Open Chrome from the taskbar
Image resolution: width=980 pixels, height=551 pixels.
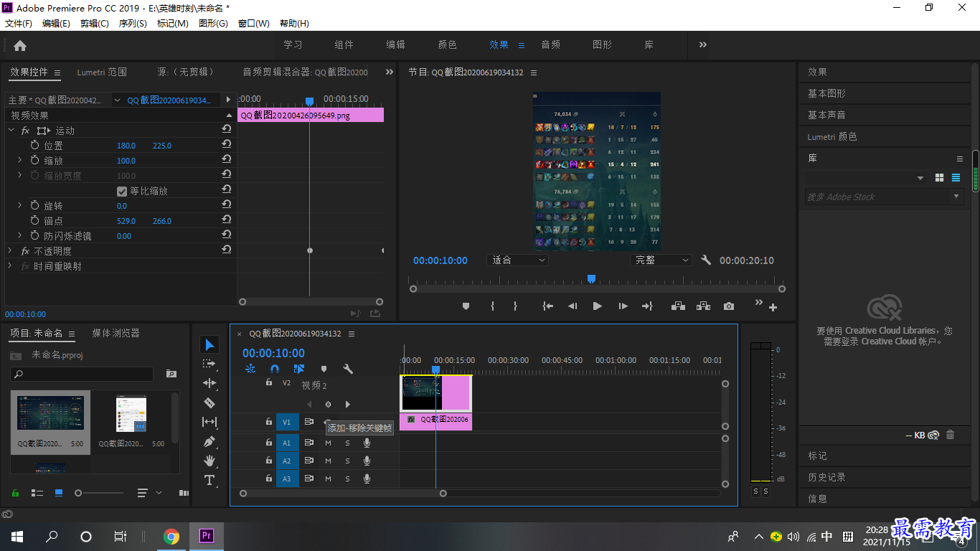tap(171, 537)
